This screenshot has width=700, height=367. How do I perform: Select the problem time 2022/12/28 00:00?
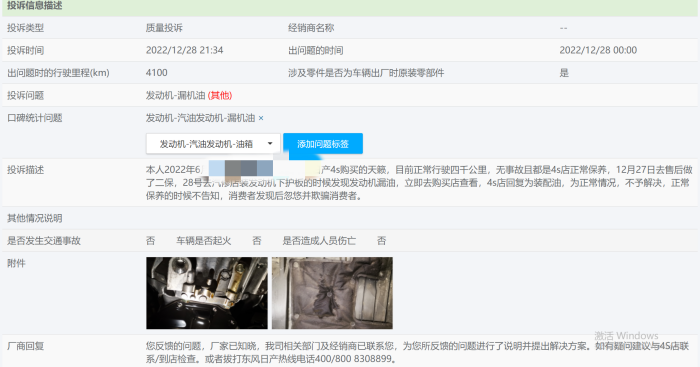598,50
